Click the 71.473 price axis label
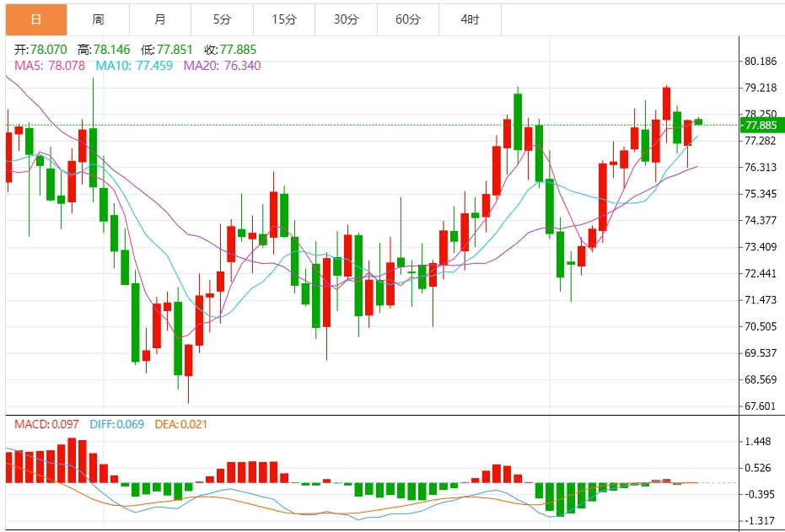The width and height of the screenshot is (785, 532). 761,300
